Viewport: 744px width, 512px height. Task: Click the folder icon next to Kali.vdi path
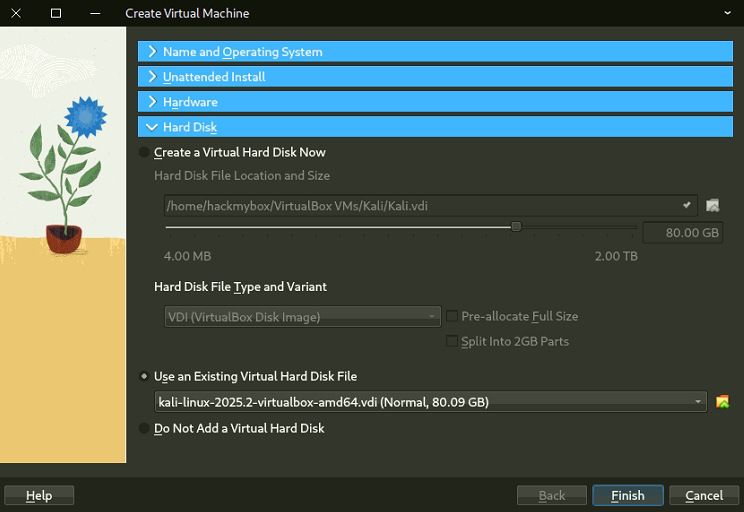click(713, 205)
